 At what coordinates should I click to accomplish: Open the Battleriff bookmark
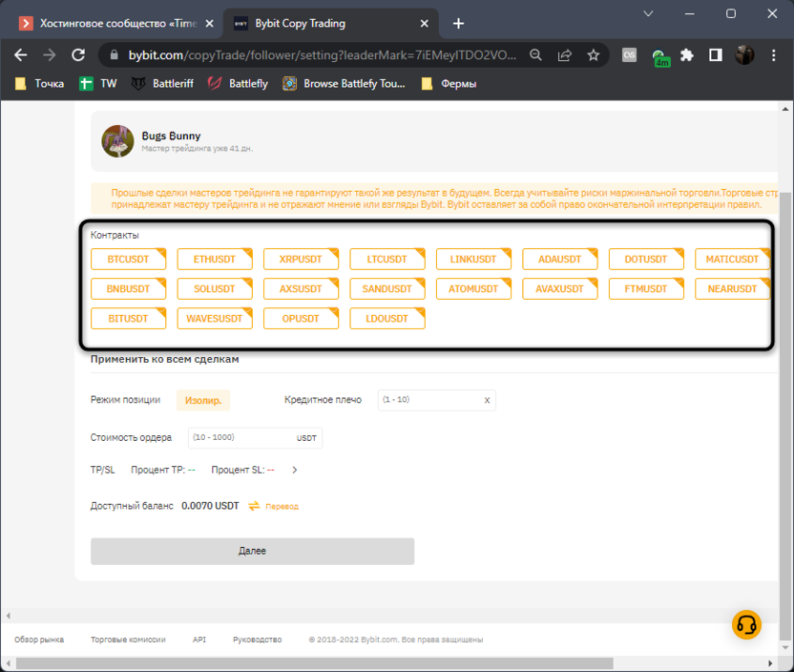[162, 84]
